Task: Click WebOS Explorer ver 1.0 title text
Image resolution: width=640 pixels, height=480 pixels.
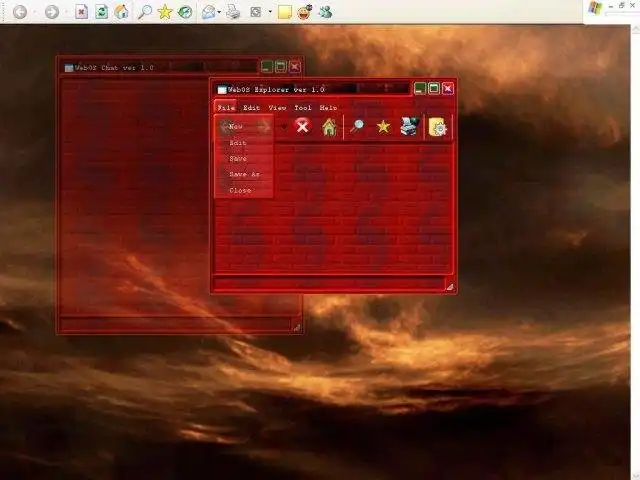Action: click(x=276, y=89)
